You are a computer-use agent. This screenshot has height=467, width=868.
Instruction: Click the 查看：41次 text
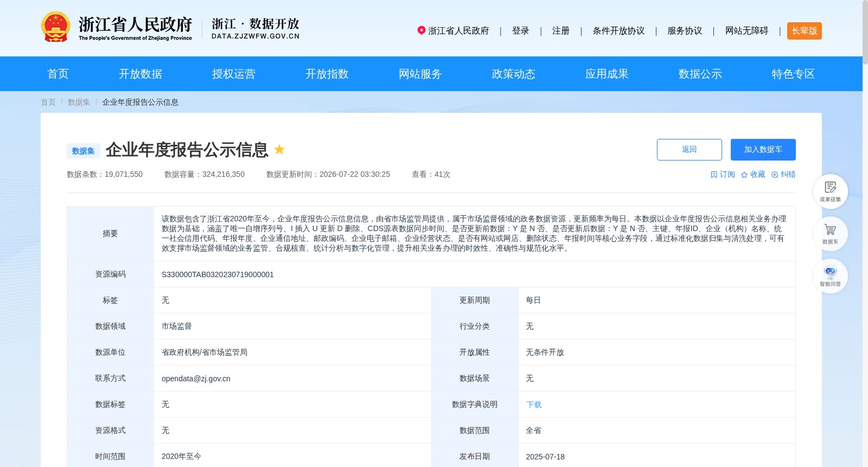(431, 175)
